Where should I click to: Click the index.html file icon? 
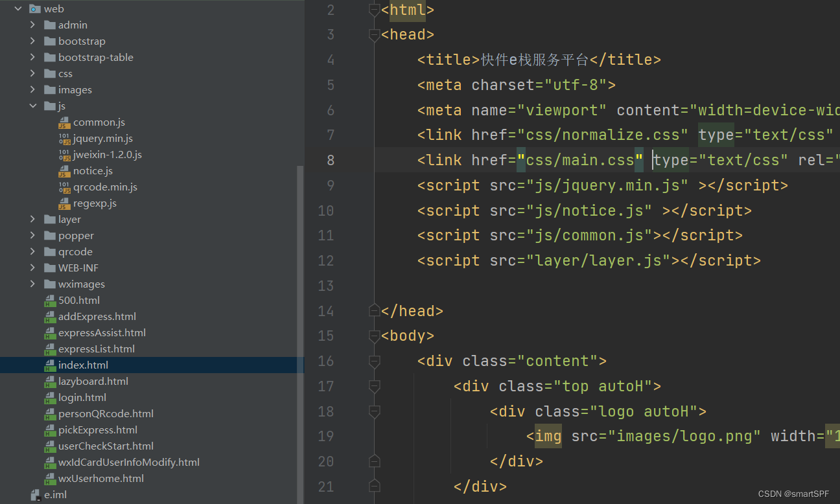point(50,365)
